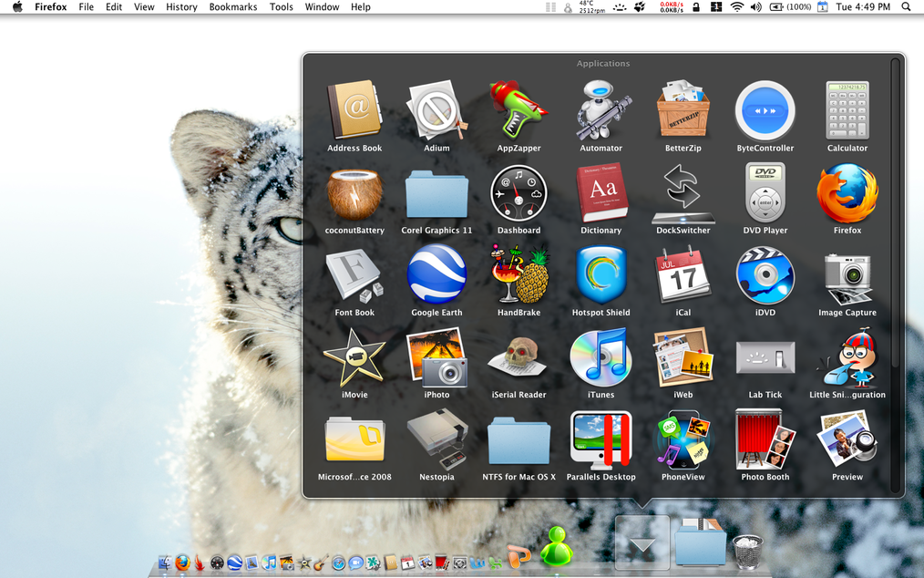Open the AppZapper ray gun icon
924x578 pixels.
point(518,110)
